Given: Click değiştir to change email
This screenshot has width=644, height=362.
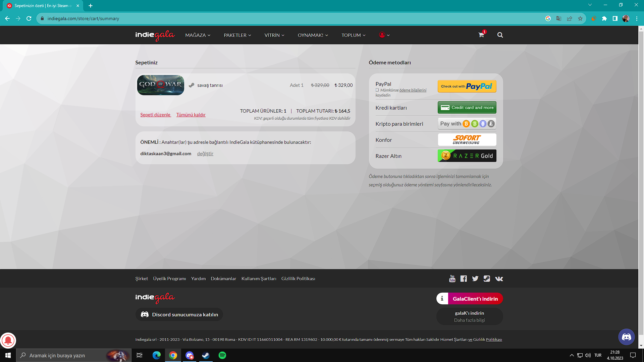Looking at the screenshot, I should (205, 154).
